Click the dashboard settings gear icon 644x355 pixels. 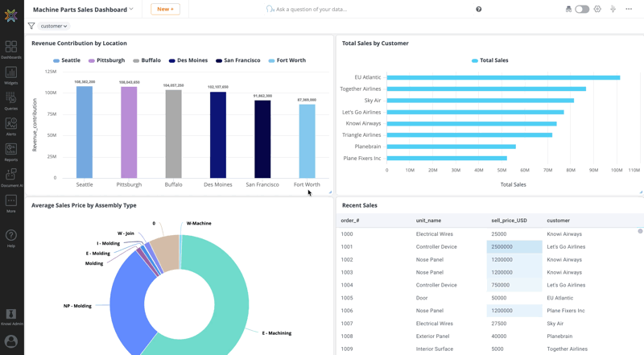tap(597, 10)
